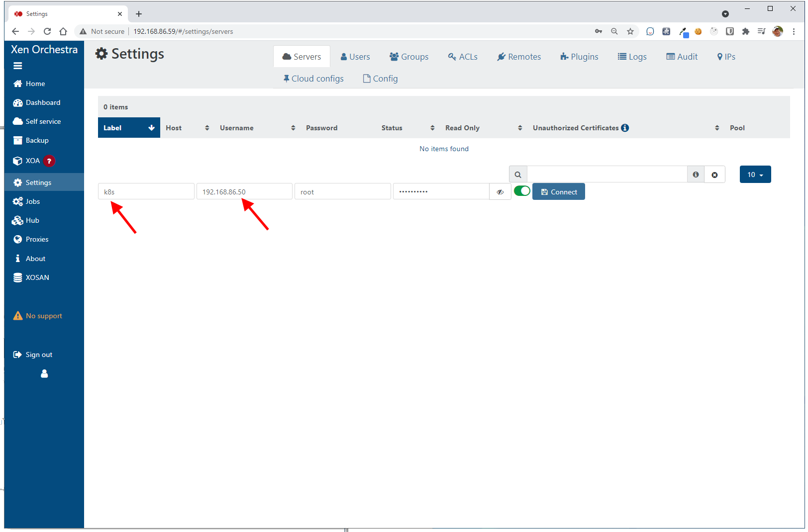Click Sign out in the sidebar
The image size is (808, 532).
pos(39,355)
